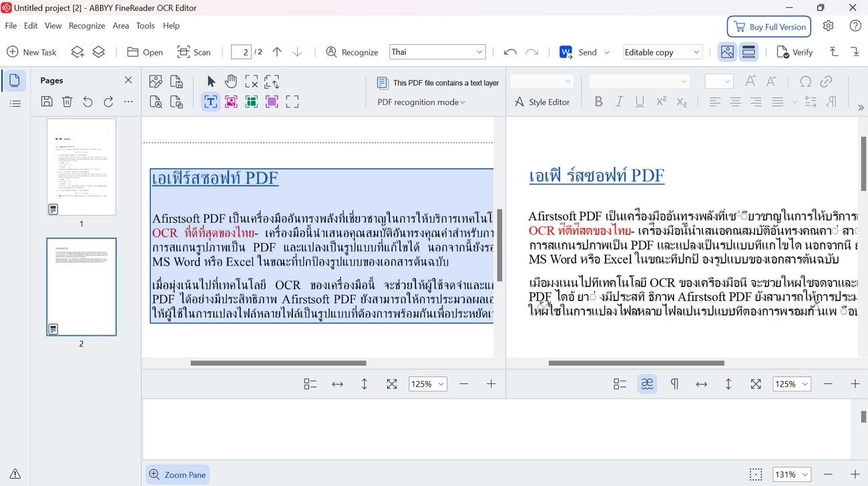The width and height of the screenshot is (868, 486).
Task: Open the Edit menu
Action: click(x=31, y=25)
